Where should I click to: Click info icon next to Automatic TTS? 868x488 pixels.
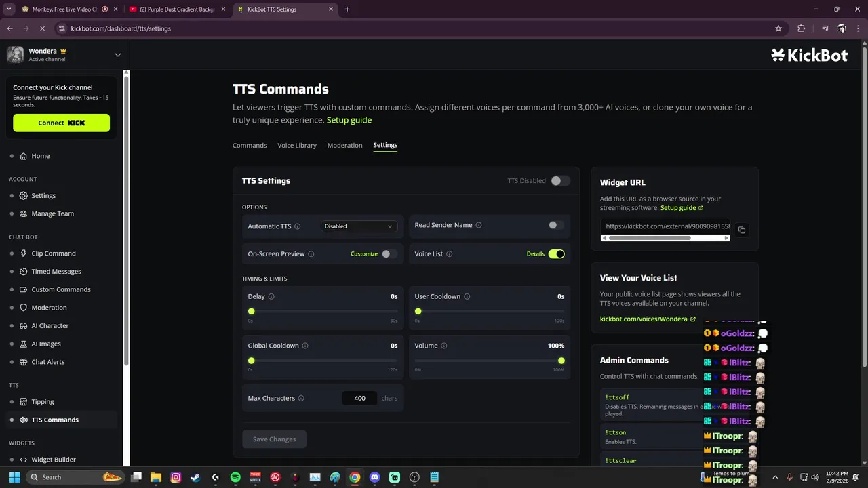point(298,226)
